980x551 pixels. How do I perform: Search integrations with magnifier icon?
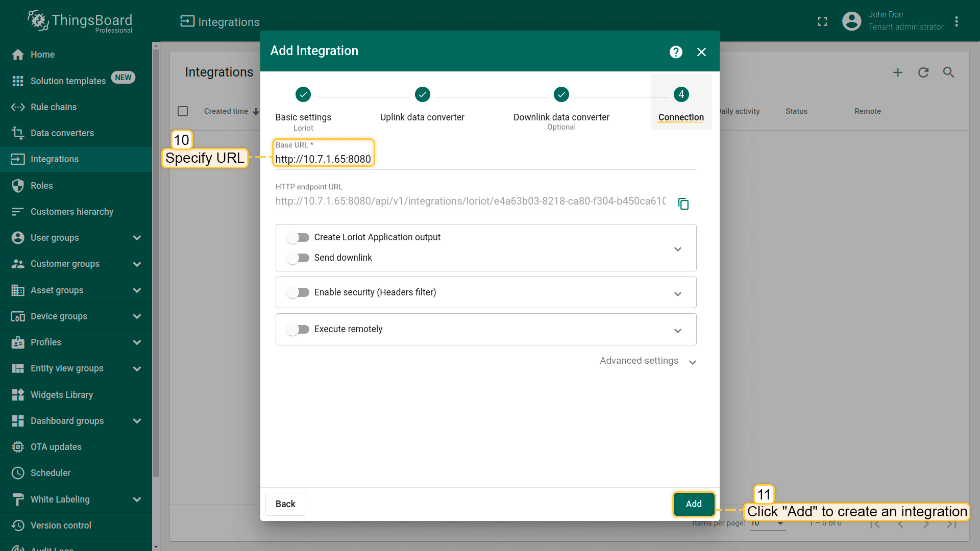tap(948, 72)
